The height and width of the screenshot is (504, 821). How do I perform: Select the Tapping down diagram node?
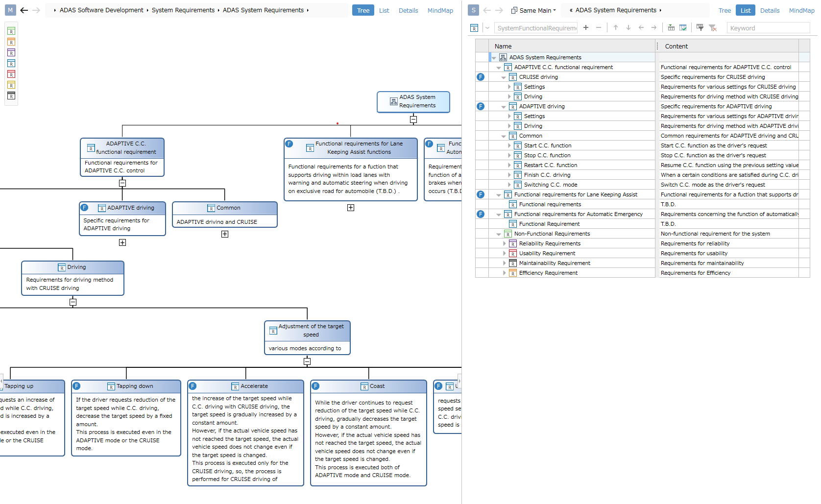[x=126, y=418]
